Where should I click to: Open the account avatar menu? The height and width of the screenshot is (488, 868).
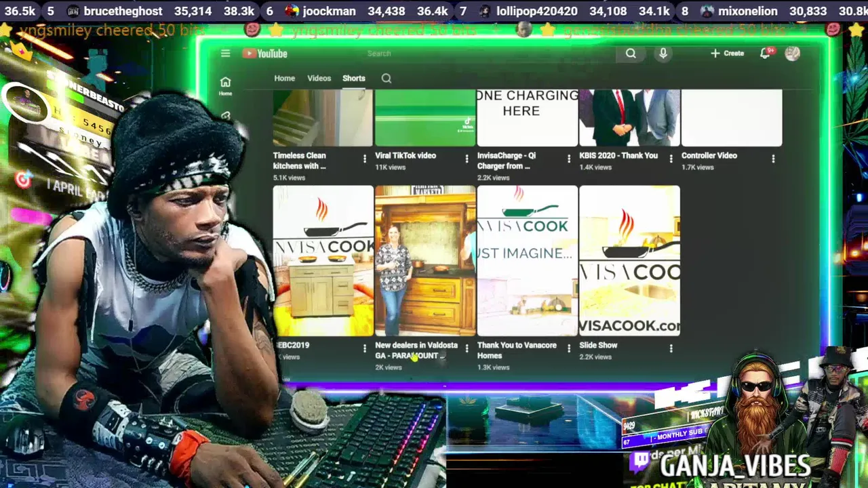point(792,54)
